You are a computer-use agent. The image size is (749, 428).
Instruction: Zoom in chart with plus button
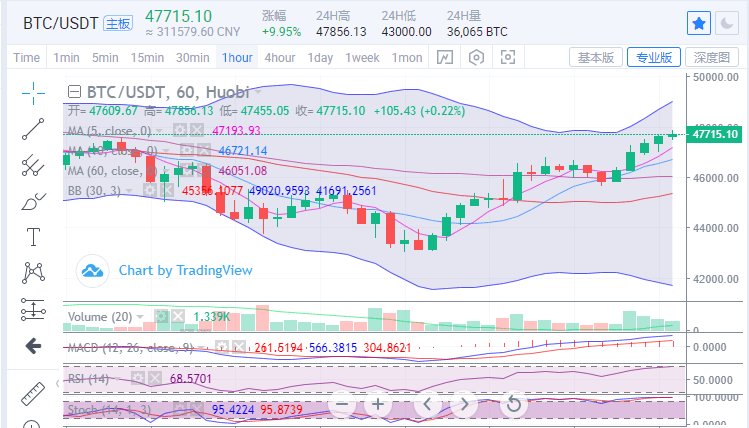pyautogui.click(x=378, y=404)
